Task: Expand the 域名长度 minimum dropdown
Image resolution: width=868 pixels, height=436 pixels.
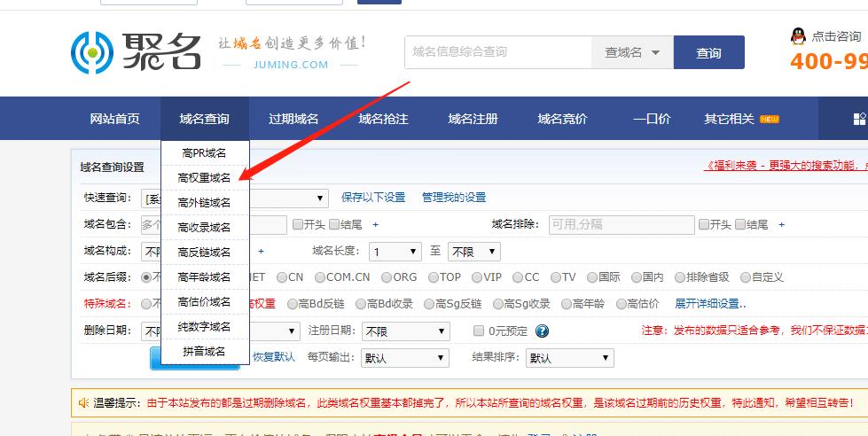Action: pyautogui.click(x=395, y=252)
